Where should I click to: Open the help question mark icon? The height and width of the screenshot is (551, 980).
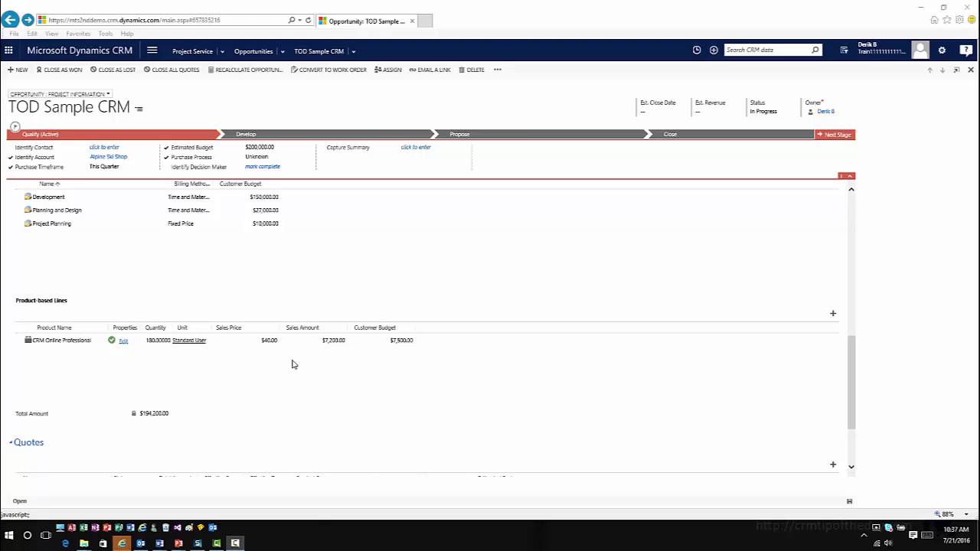point(966,51)
